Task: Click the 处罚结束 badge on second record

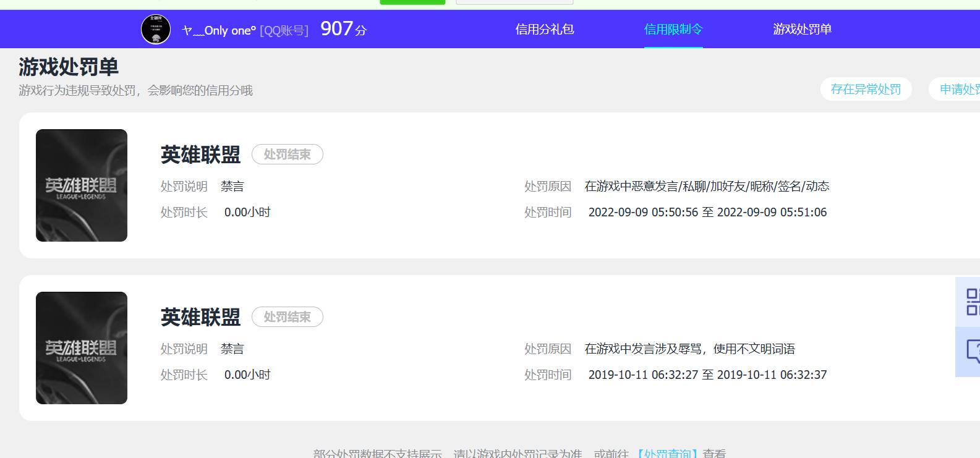Action: (287, 317)
